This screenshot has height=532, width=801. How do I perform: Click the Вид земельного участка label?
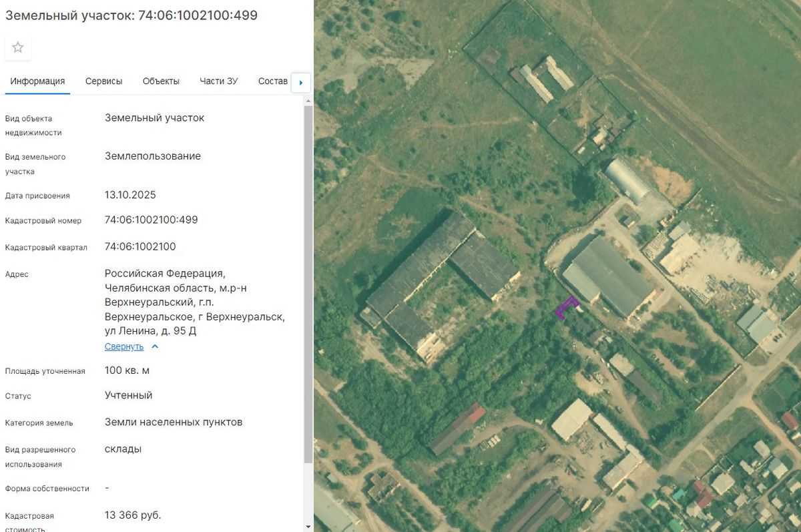pyautogui.click(x=35, y=164)
